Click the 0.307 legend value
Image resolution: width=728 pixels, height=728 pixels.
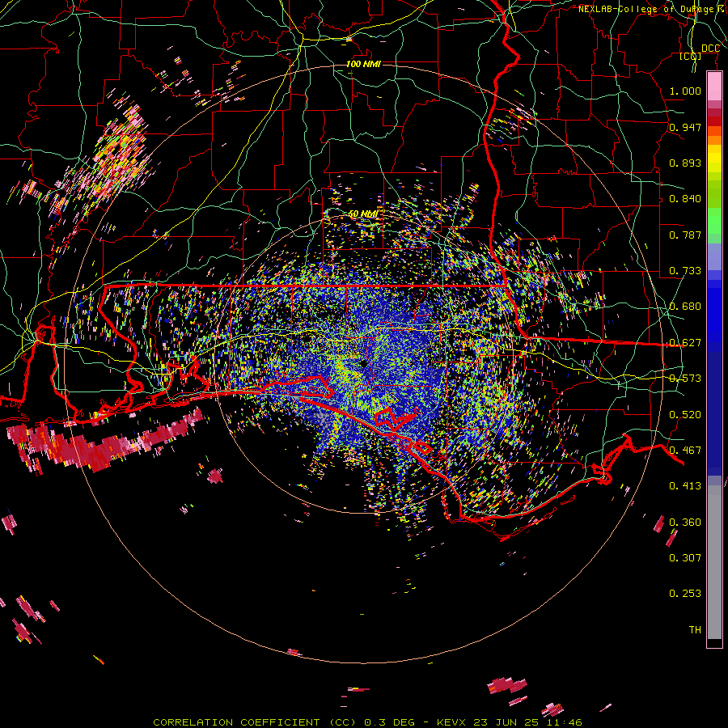click(x=685, y=558)
